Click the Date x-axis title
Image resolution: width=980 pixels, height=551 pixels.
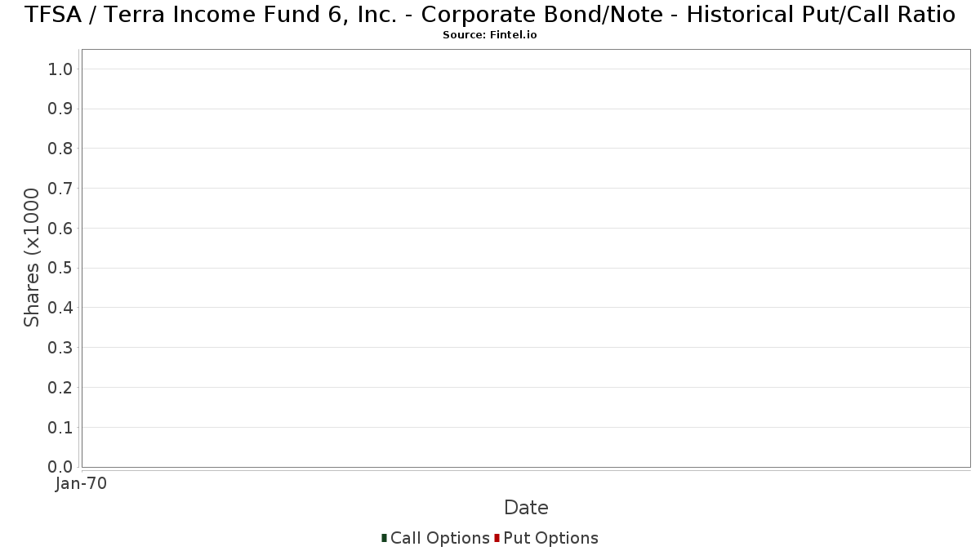pos(526,508)
